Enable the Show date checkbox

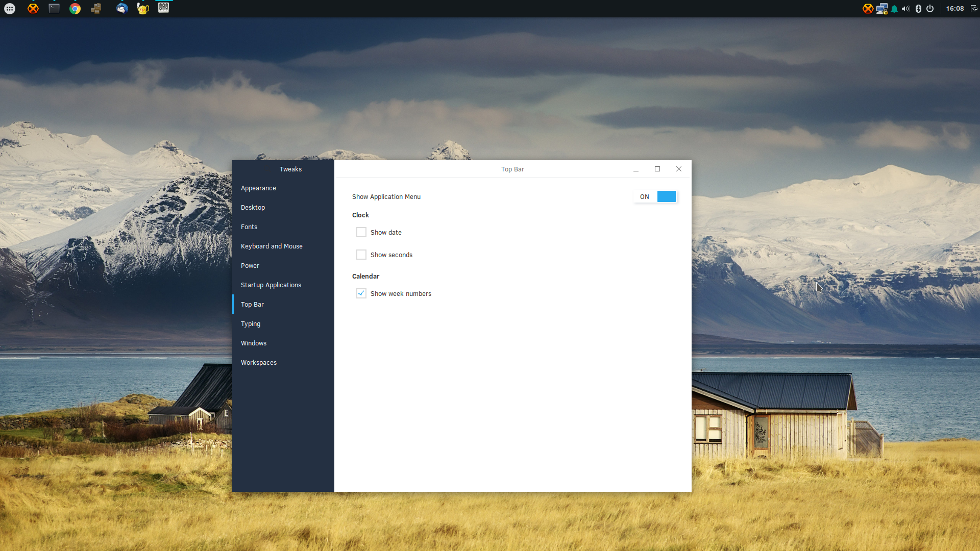click(361, 232)
